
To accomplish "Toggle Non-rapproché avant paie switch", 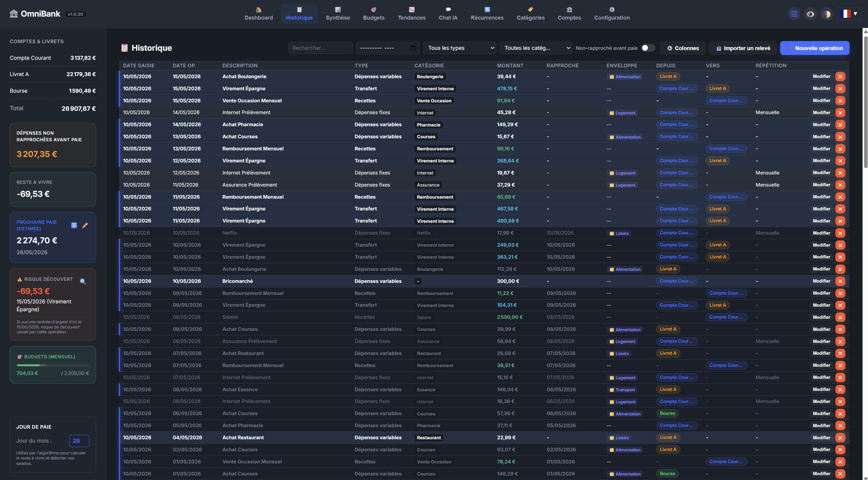I will pos(648,48).
